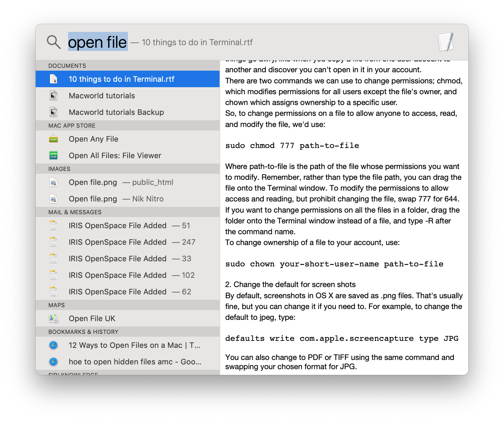Click mail icon for IRIS OpenSpace — 102

pyautogui.click(x=53, y=275)
